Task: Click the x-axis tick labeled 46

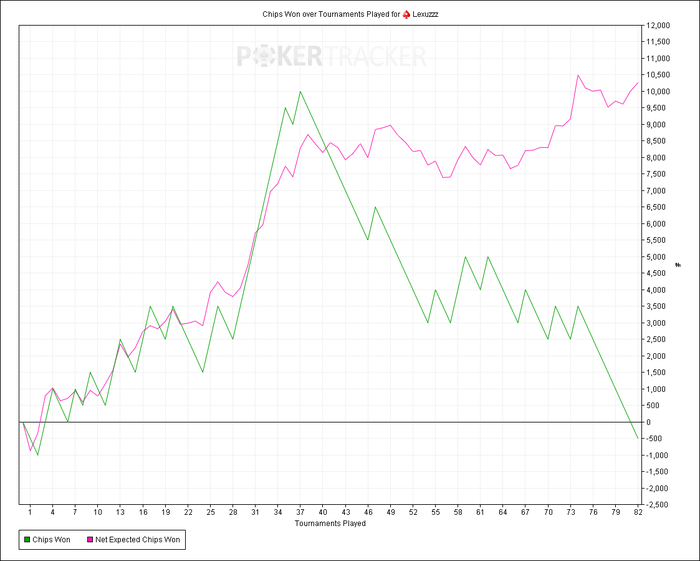Action: point(367,512)
